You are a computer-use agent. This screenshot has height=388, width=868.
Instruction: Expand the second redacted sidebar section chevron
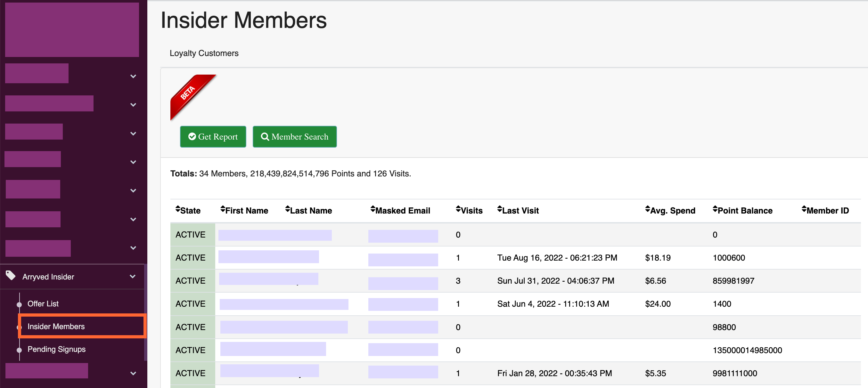click(x=133, y=105)
